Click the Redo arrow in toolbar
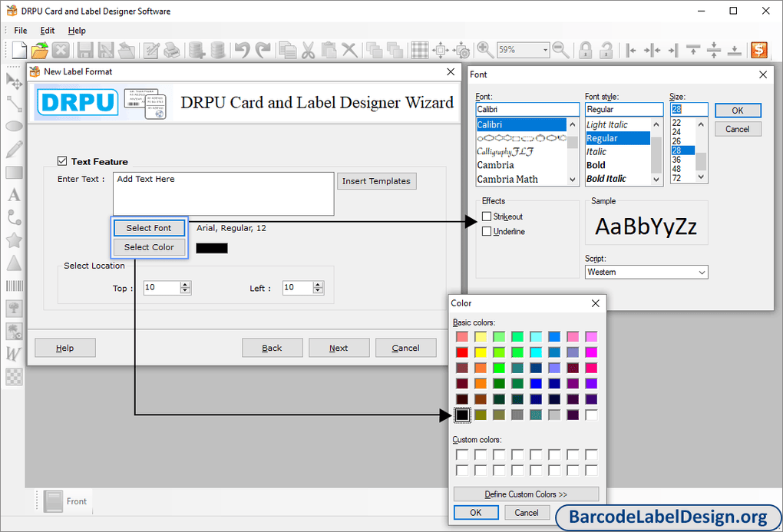The image size is (783, 532). [263, 50]
